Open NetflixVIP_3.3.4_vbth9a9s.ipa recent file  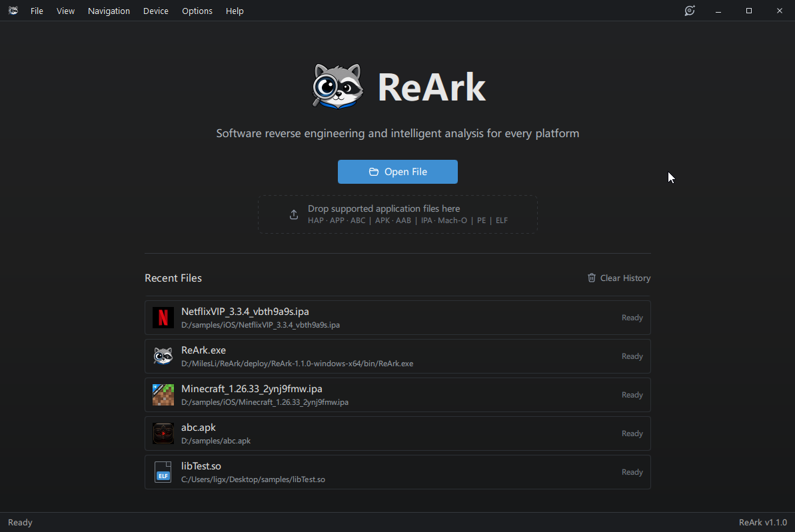tap(397, 318)
